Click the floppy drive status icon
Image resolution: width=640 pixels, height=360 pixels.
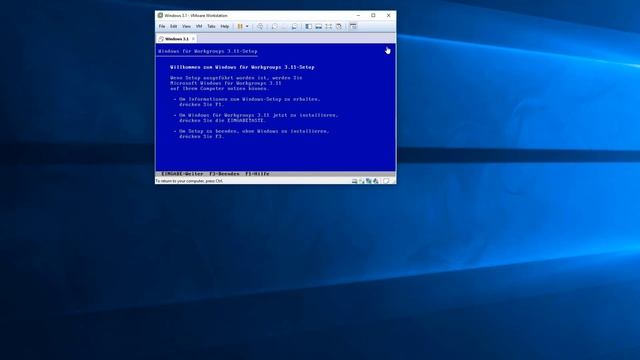361,181
